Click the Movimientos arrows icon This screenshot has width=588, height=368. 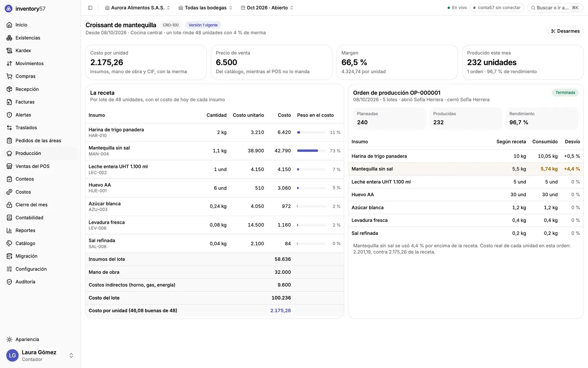[x=9, y=64]
